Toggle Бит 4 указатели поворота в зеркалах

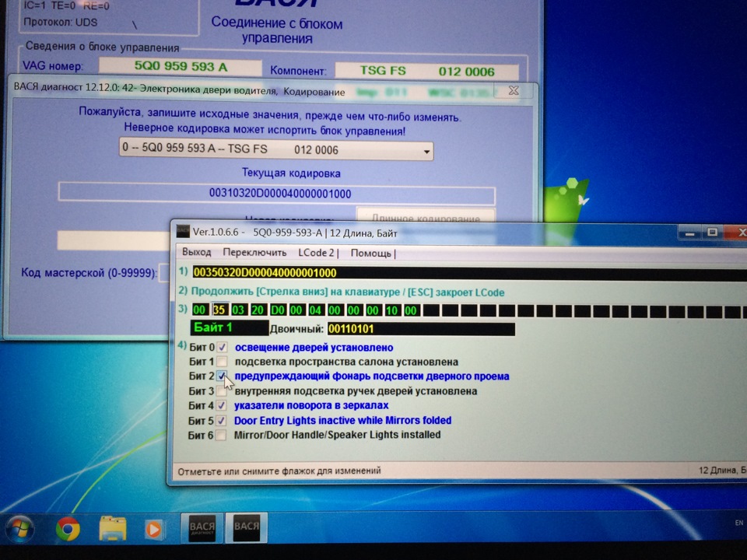coord(221,406)
